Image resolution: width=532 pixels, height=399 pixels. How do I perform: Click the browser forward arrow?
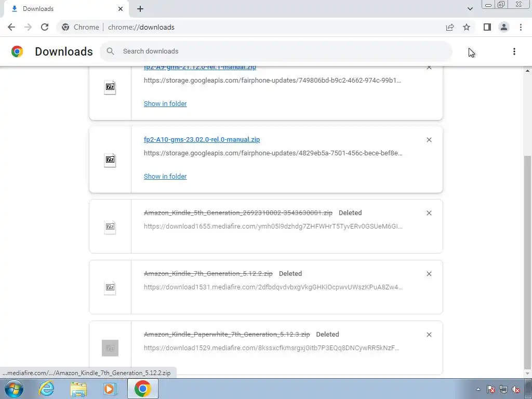(x=28, y=27)
